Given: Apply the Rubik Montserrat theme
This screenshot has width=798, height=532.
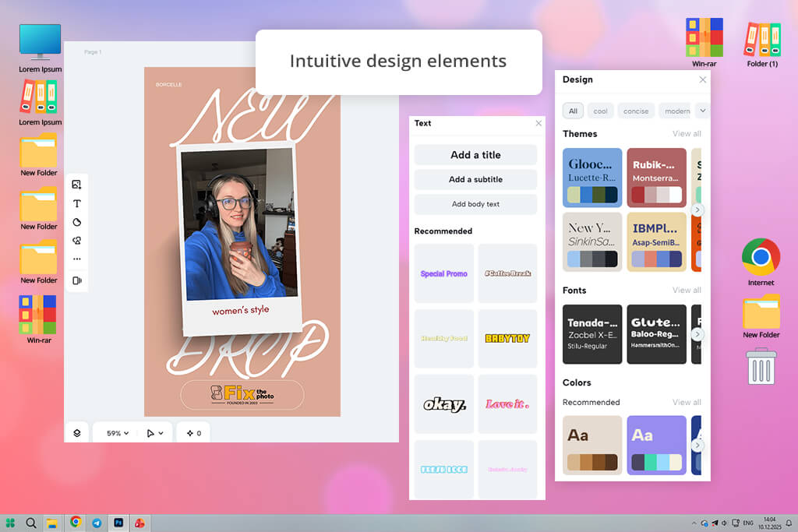Looking at the screenshot, I should pos(656,178).
